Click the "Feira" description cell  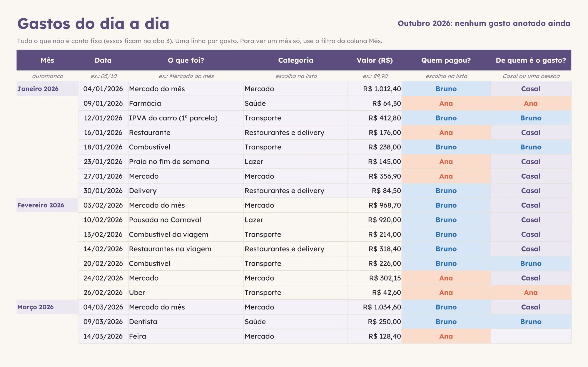pyautogui.click(x=186, y=336)
